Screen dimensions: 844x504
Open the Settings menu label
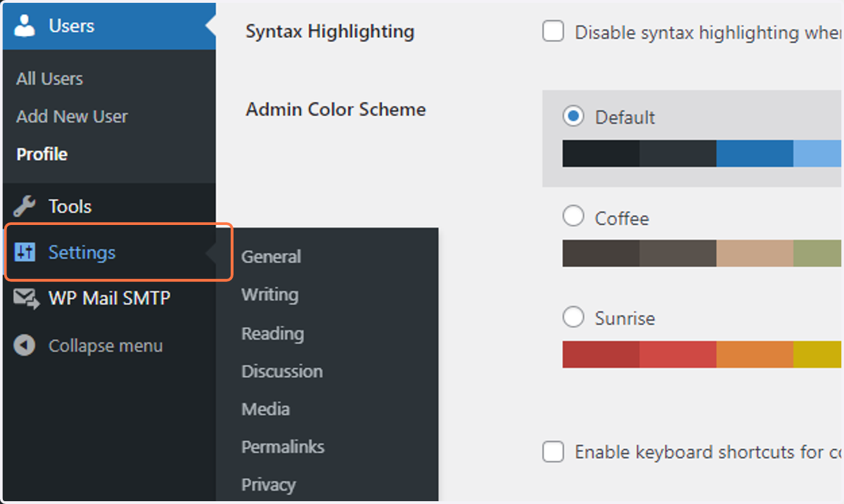click(x=82, y=252)
